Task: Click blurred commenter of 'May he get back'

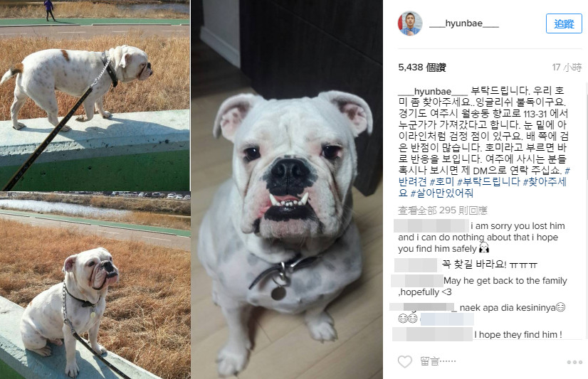Action: tap(417, 280)
